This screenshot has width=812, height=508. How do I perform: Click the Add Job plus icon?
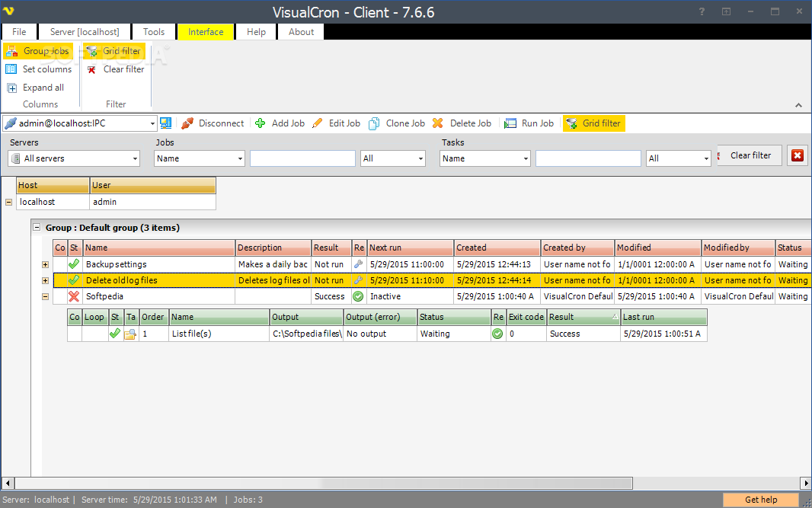point(261,123)
